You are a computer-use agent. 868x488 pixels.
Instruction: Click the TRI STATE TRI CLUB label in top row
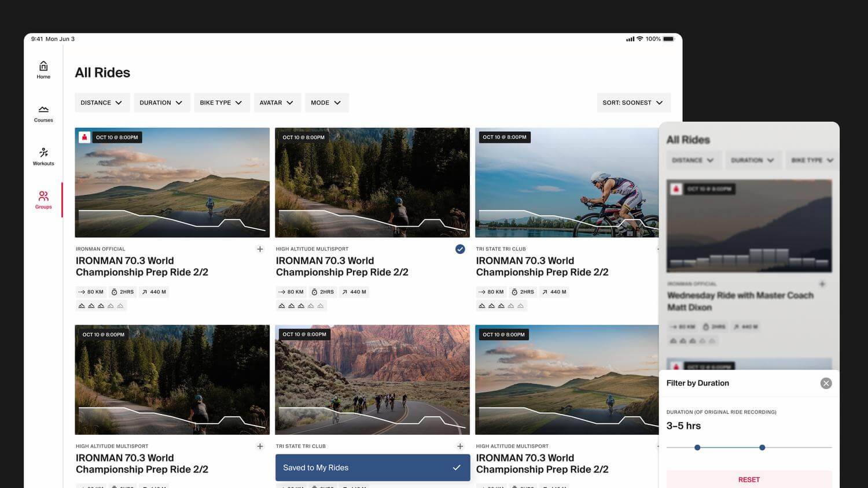pyautogui.click(x=501, y=249)
